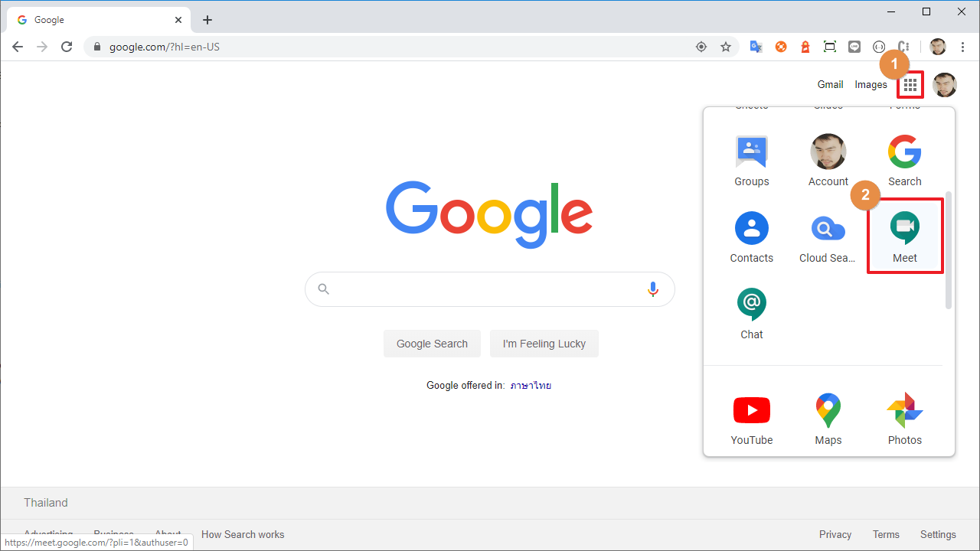Click the Images link
Image resolution: width=980 pixels, height=551 pixels.
(871, 85)
